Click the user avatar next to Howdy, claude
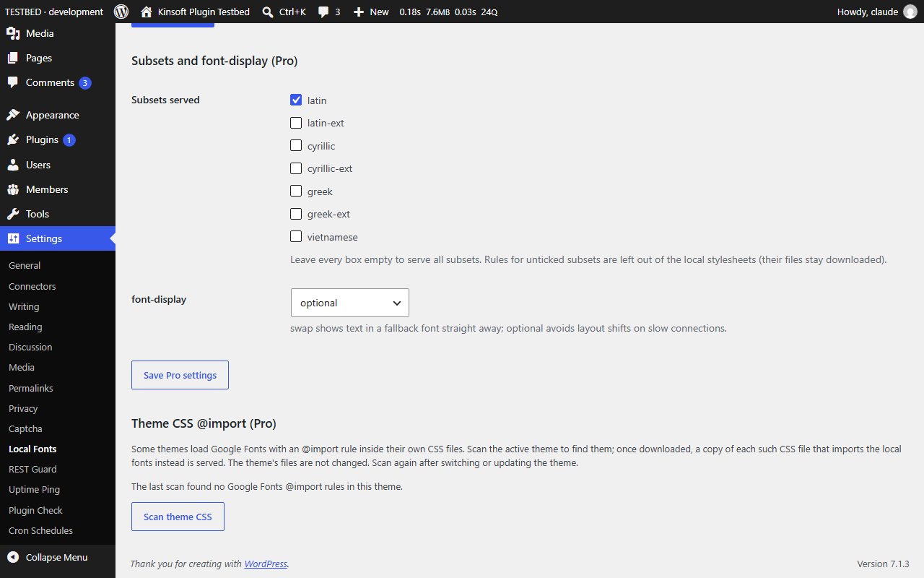Viewport: 924px width, 578px height. [x=910, y=12]
